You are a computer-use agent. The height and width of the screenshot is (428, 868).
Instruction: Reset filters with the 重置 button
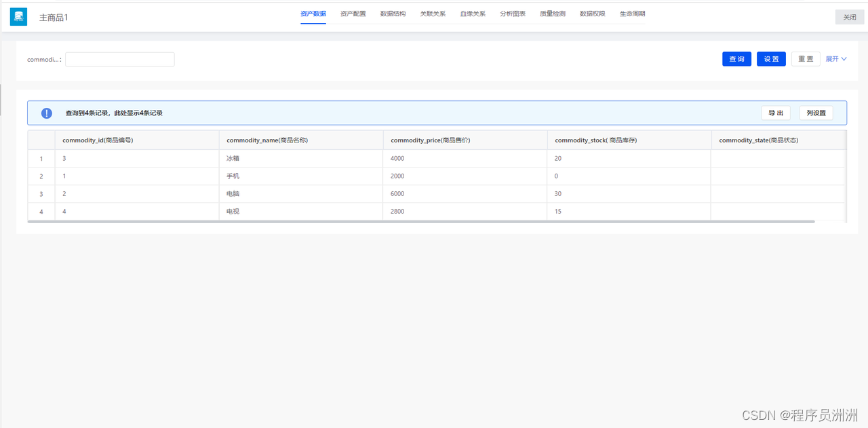point(806,59)
